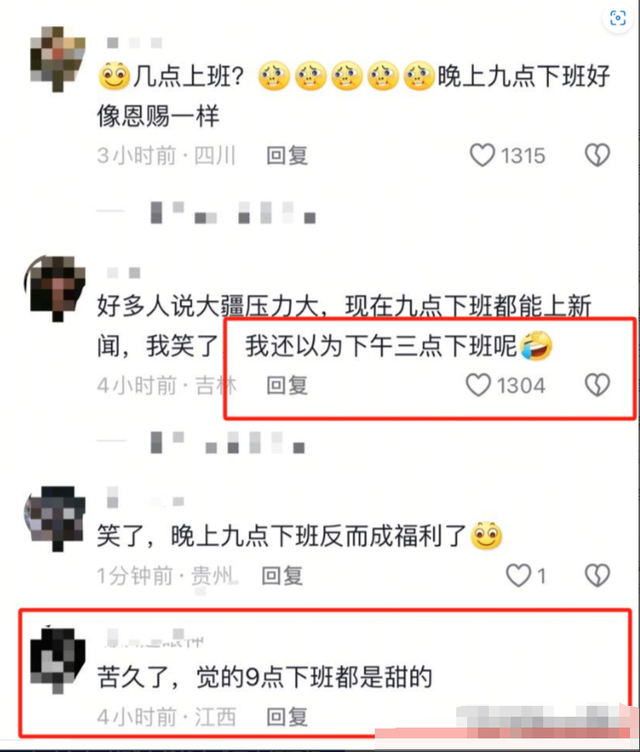This screenshot has width=640, height=752.
Task: Like the comment with 1315 likes
Action: pyautogui.click(x=482, y=155)
